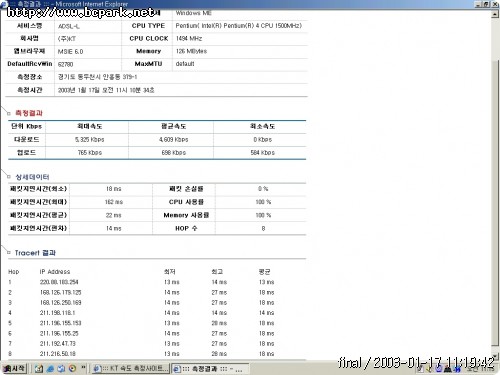Image resolution: width=500 pixels, height=375 pixels.
Task: Select the 측정결과 taskbar button
Action: click(x=210, y=369)
